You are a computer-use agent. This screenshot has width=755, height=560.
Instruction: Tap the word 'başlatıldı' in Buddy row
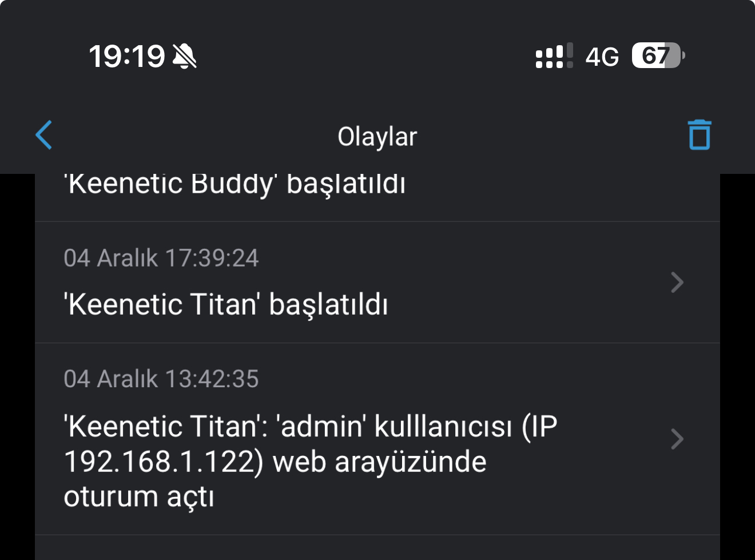(x=346, y=184)
